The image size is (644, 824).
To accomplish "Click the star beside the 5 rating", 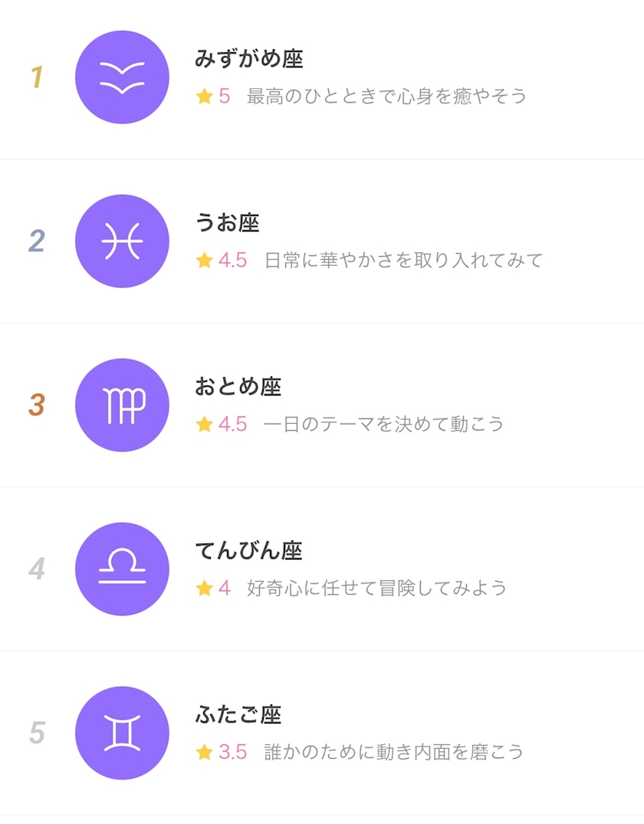I will [x=204, y=97].
